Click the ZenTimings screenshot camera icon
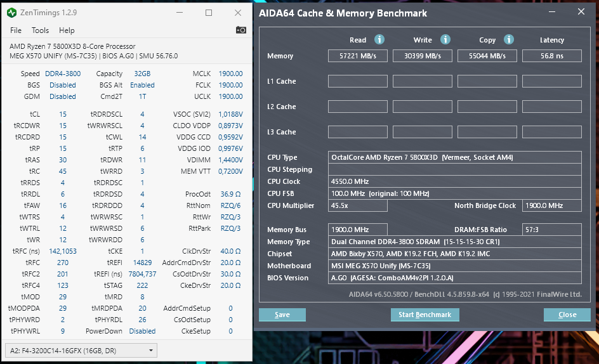This screenshot has width=599, height=364. click(240, 30)
